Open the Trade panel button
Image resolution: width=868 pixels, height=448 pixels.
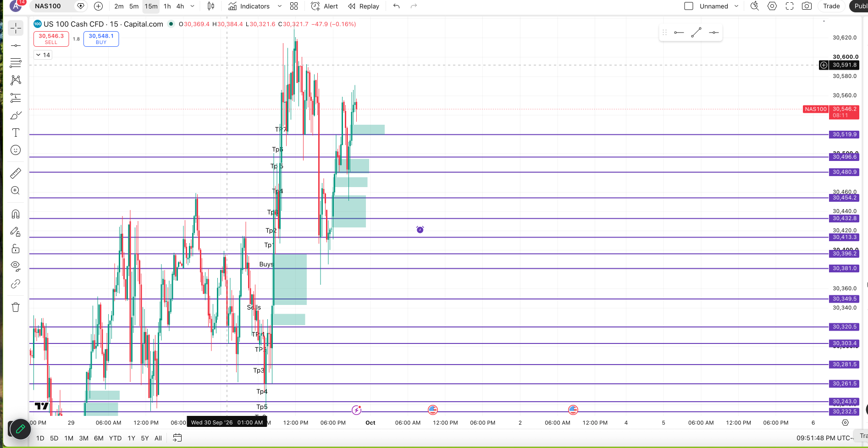[x=831, y=6]
